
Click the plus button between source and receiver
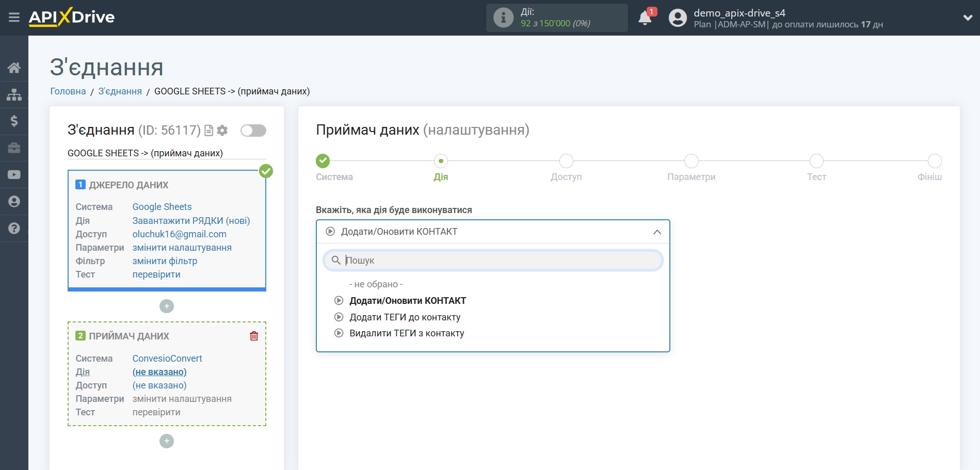167,306
